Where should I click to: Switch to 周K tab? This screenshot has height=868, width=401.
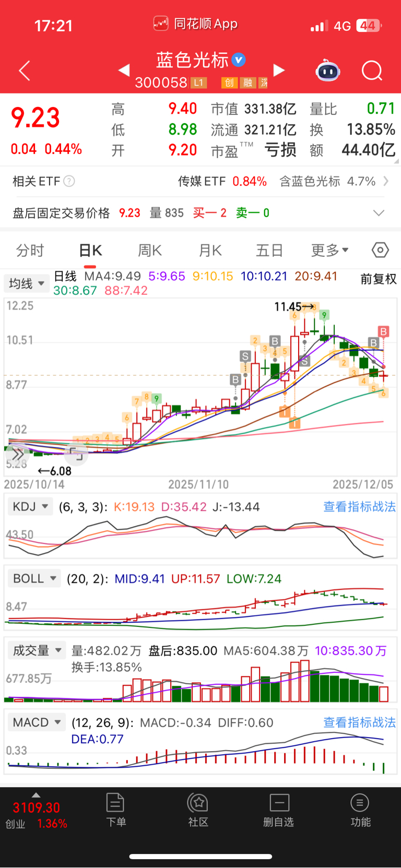point(150,251)
